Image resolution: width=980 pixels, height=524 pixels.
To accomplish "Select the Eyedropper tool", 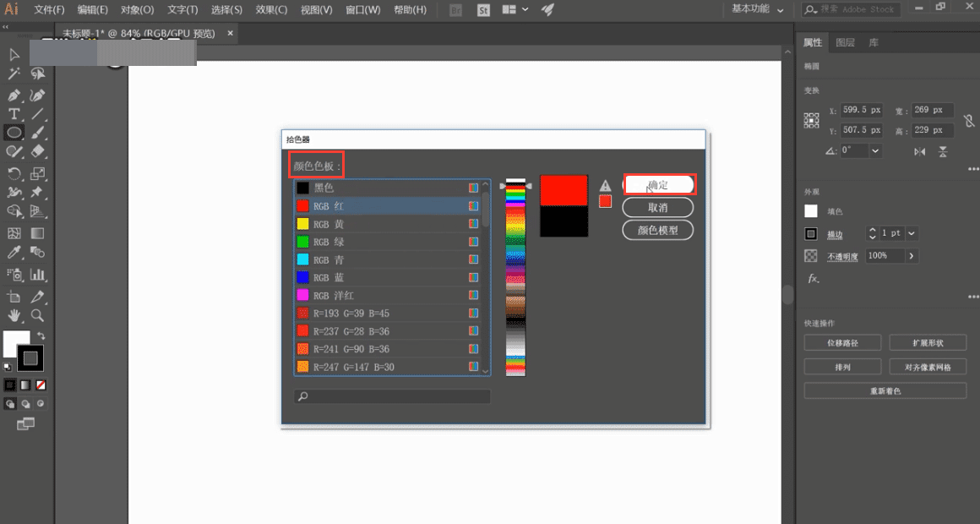I will tap(14, 252).
